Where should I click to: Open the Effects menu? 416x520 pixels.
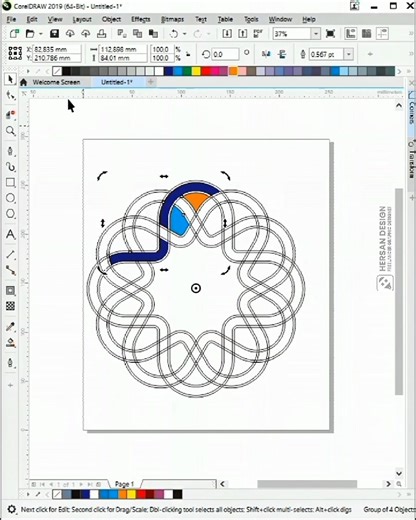click(140, 19)
